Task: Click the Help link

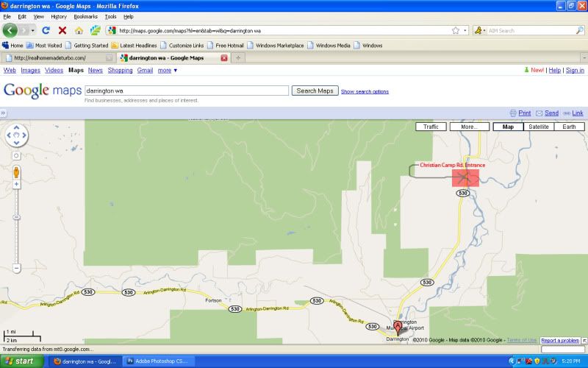Action: pyautogui.click(x=555, y=70)
